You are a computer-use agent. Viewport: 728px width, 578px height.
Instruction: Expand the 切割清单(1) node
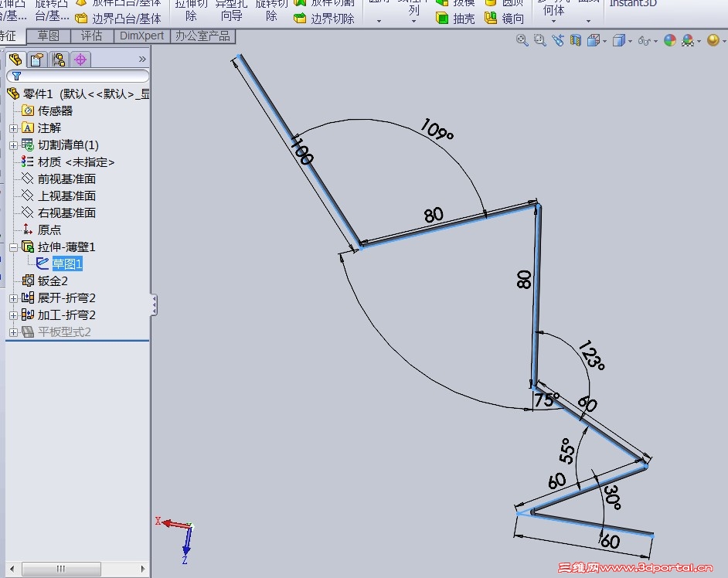pos(13,145)
